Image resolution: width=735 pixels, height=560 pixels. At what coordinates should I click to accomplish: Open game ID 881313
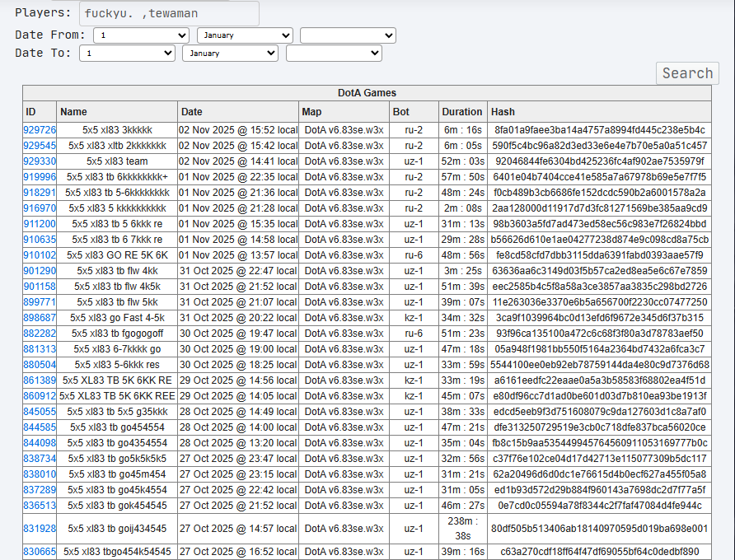[x=40, y=349]
